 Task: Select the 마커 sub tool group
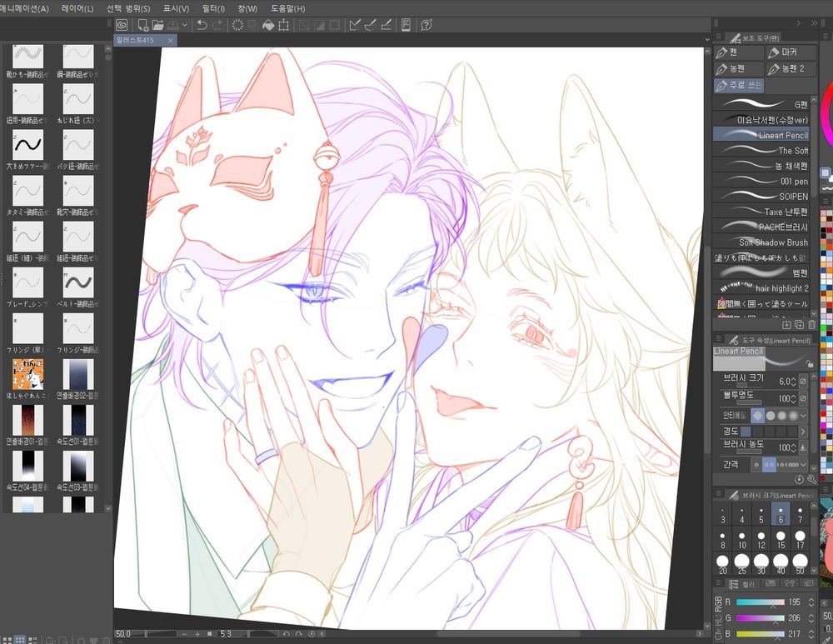point(791,52)
